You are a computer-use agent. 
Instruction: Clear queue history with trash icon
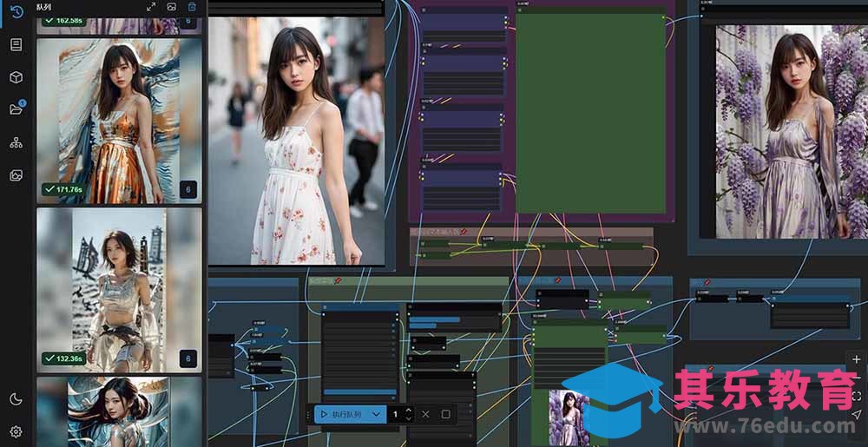pyautogui.click(x=192, y=7)
